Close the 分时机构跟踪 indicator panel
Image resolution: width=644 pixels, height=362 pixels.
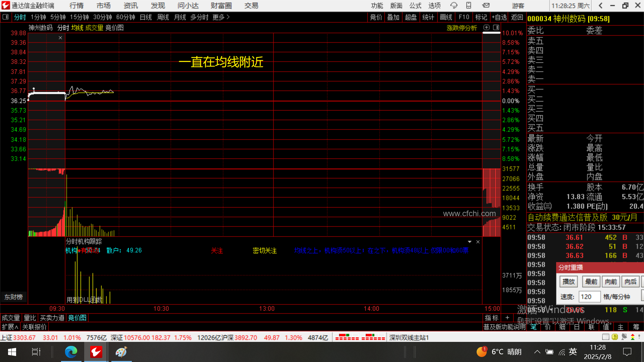tap(478, 242)
